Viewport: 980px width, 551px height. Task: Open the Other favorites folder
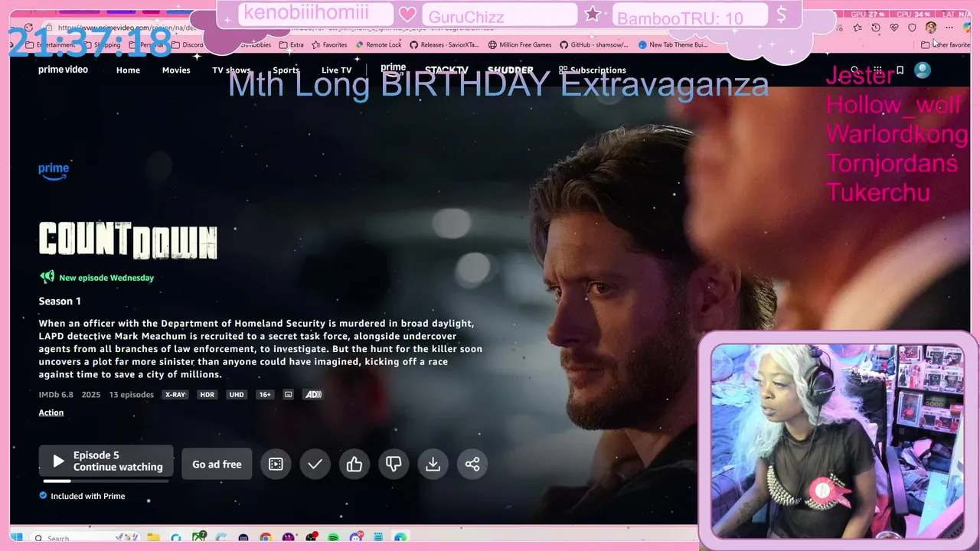pos(946,45)
